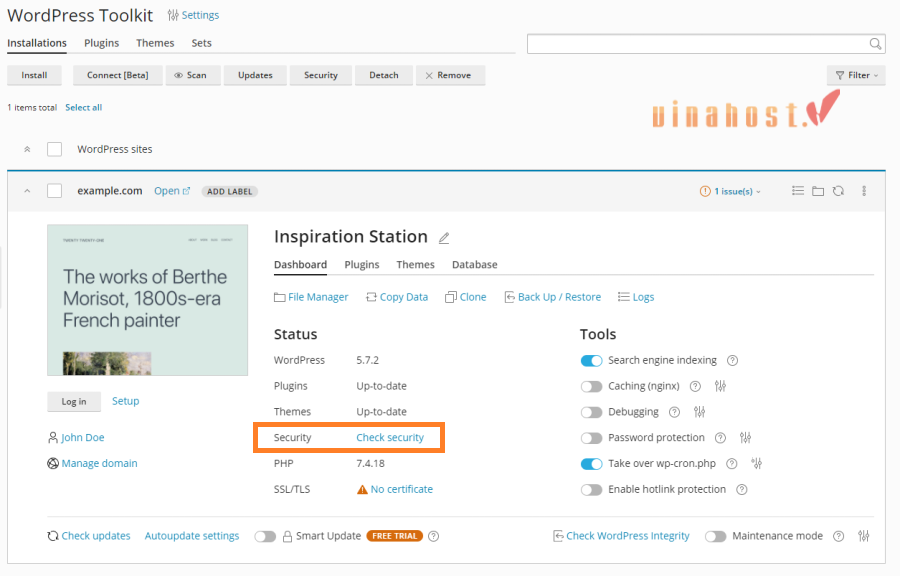Switch to the top Themes tab
The width and height of the screenshot is (900, 576).
coord(155,43)
